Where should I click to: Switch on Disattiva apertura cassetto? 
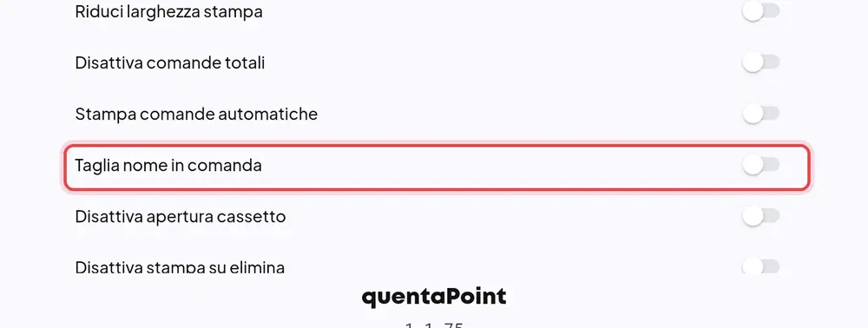pos(761,216)
